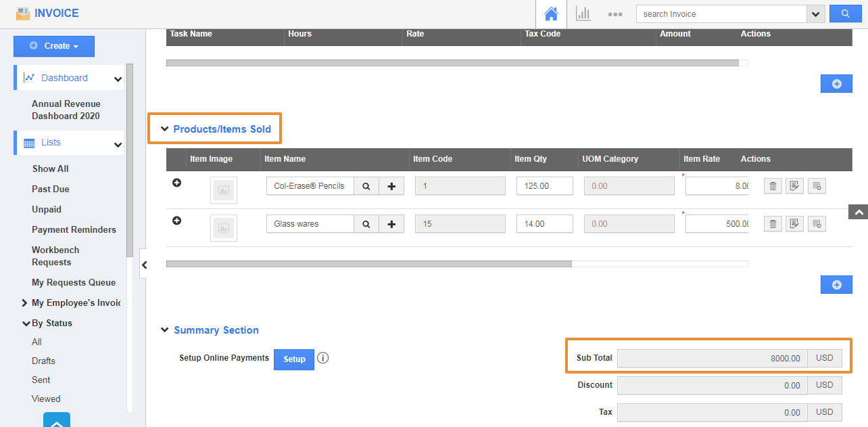Click search icon beside Glass wares item
The height and width of the screenshot is (427, 868).
[x=366, y=224]
